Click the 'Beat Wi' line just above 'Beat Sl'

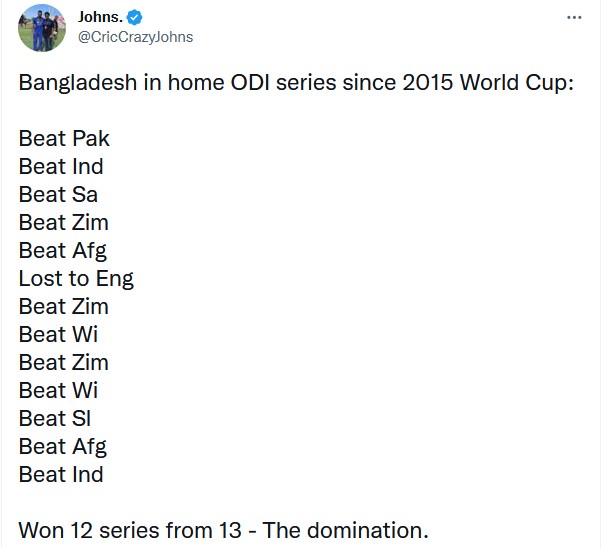[x=58, y=391]
